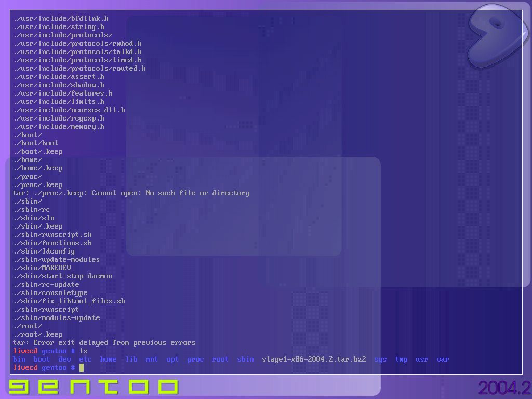Click the ./usr/include/string.h line
The height and width of the screenshot is (399, 532).
pos(59,27)
